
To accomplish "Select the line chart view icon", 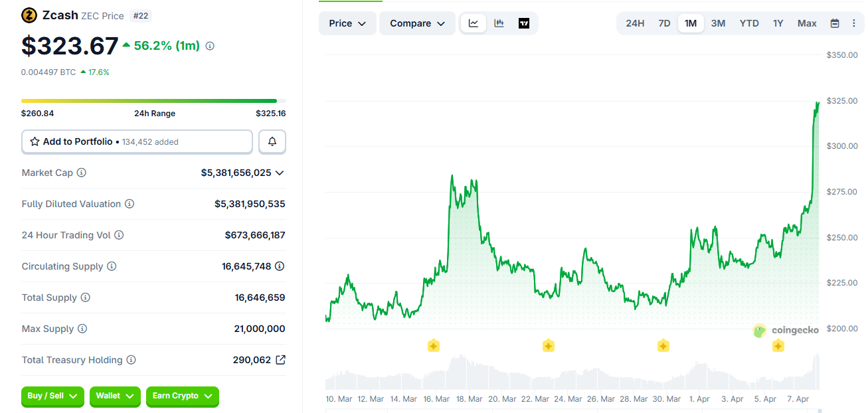I will [x=474, y=23].
